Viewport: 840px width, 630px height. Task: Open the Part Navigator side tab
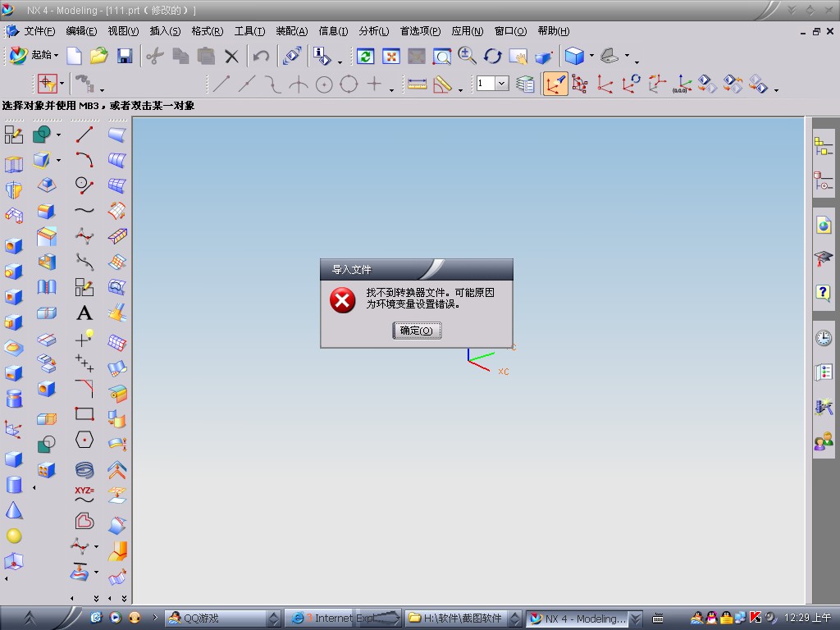(824, 181)
